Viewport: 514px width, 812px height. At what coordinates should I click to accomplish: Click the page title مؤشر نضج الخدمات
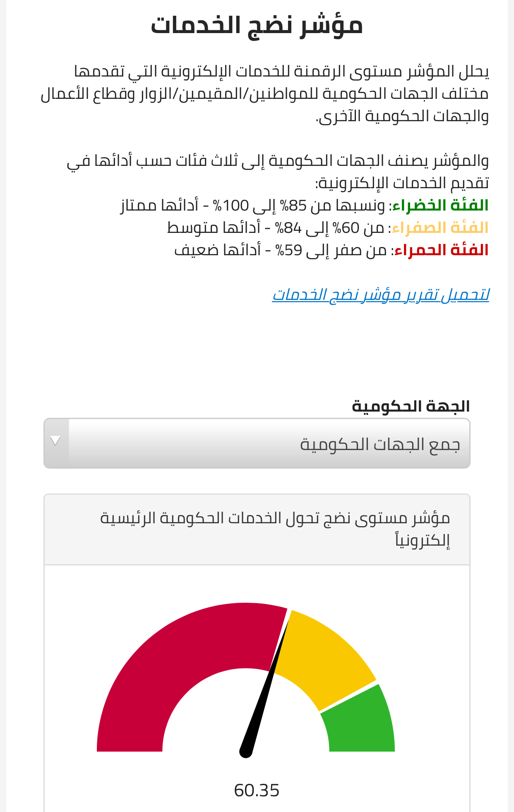pos(257,26)
